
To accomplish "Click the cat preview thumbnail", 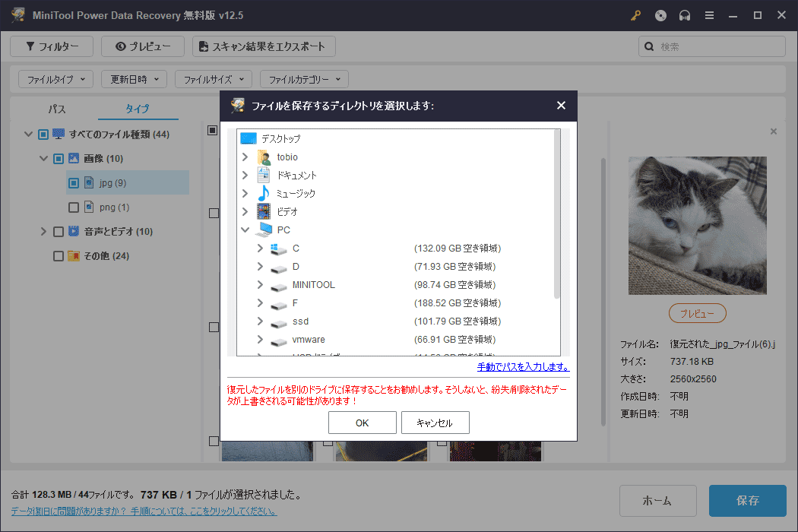I will point(697,226).
